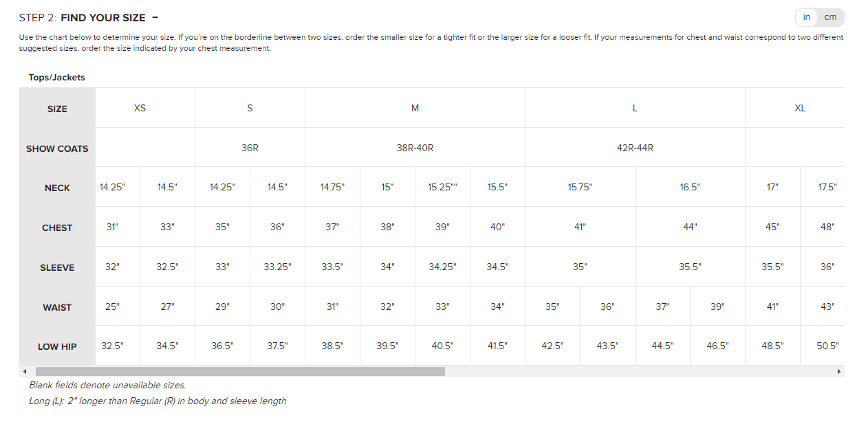Viewport: 868px width, 433px height.
Task: Click the 36R show coats cell
Action: click(250, 148)
